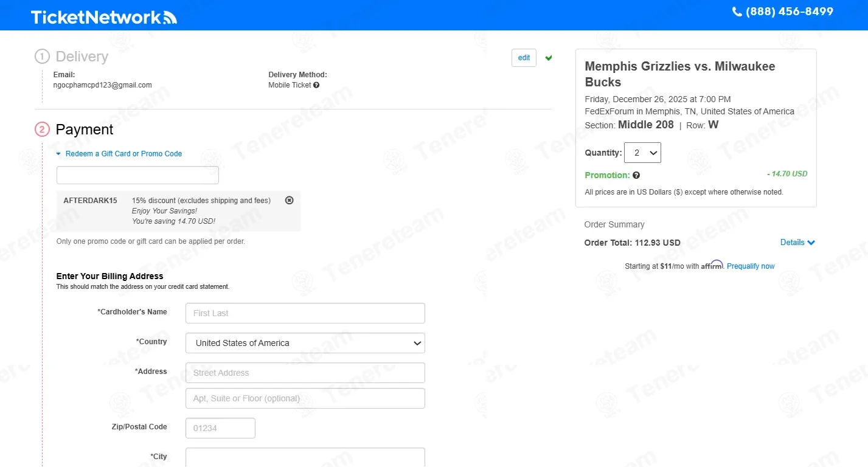Click the Affirm logo
The image size is (868, 467).
tap(712, 265)
